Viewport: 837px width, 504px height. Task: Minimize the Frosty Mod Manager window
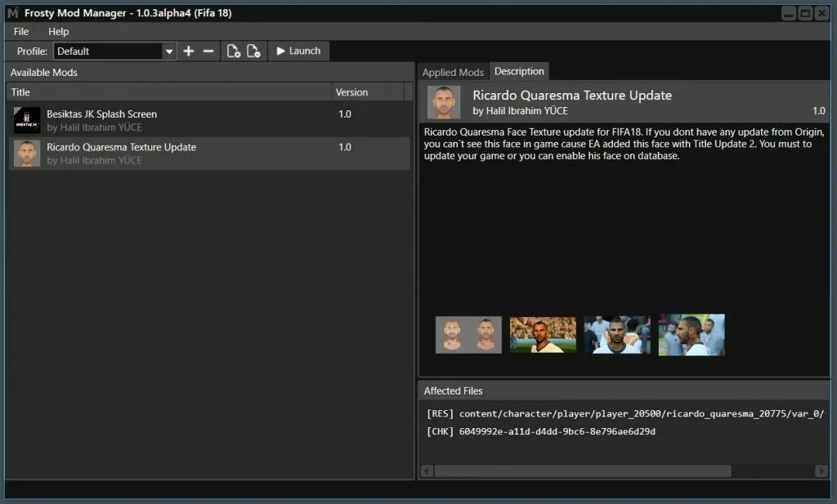[789, 13]
